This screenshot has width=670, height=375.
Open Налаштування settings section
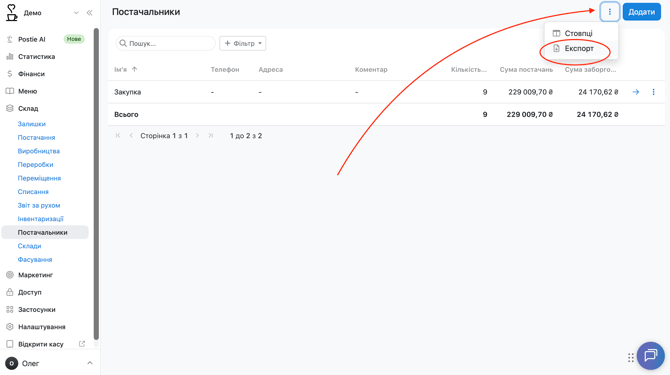click(41, 327)
